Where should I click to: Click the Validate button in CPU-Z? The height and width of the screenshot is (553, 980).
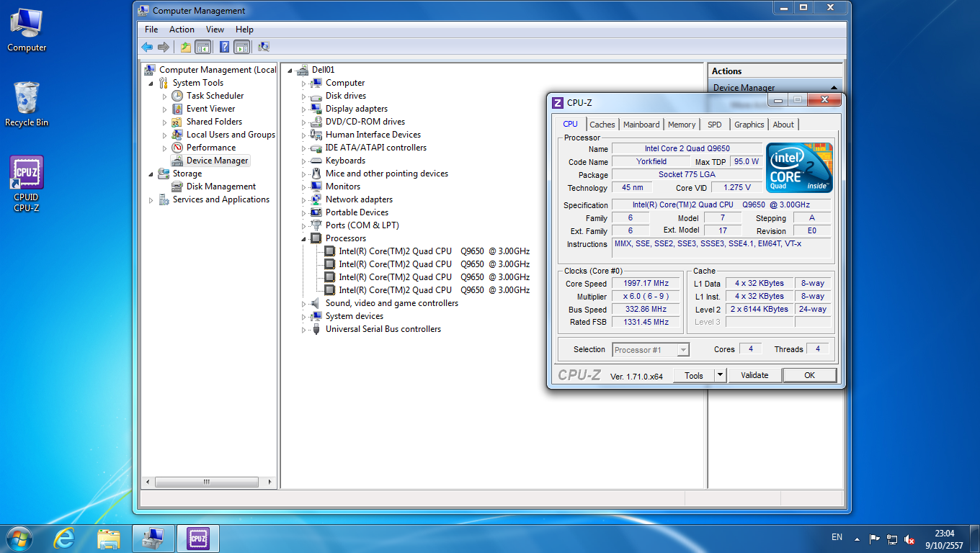click(x=754, y=375)
